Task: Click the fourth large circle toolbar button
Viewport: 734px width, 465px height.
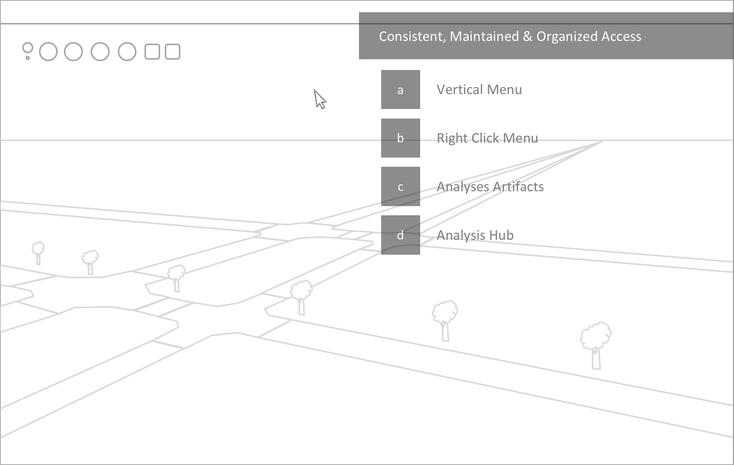Action: tap(127, 52)
